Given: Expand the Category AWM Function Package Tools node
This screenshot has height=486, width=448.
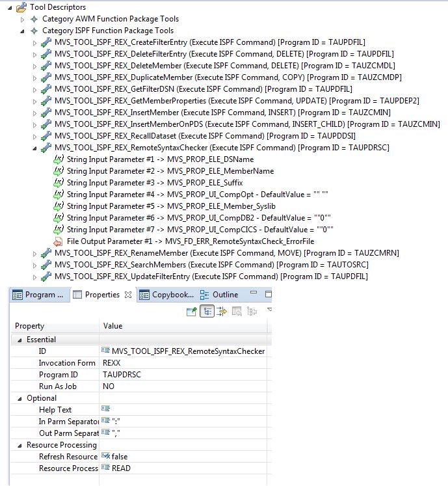Looking at the screenshot, I should coord(24,19).
